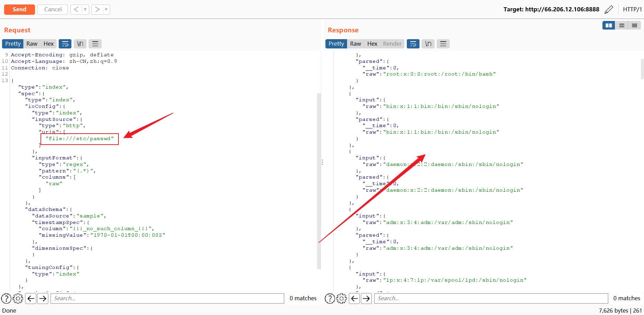Screen dimensions: 644x315
Task: Open the settings gear below the Request panel
Action: [18, 299]
